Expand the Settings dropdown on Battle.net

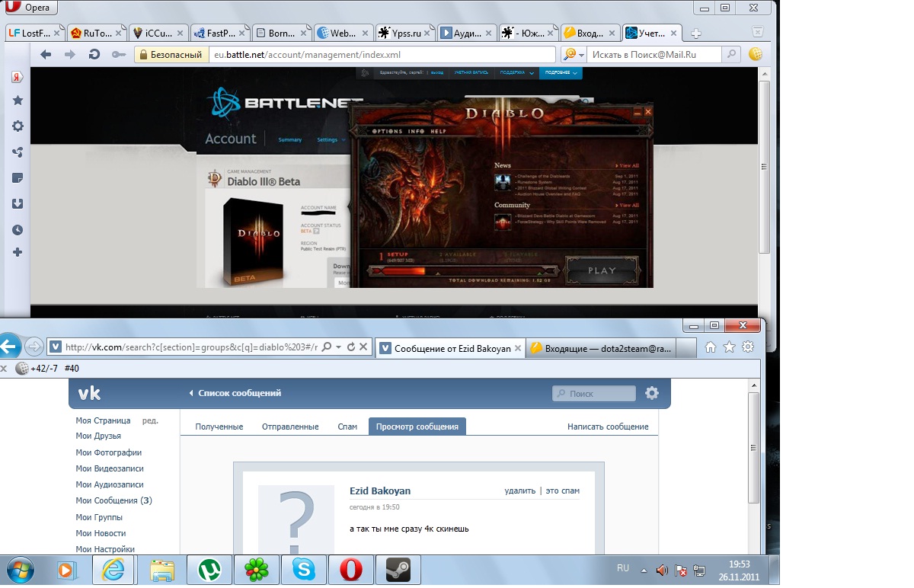[x=331, y=140]
